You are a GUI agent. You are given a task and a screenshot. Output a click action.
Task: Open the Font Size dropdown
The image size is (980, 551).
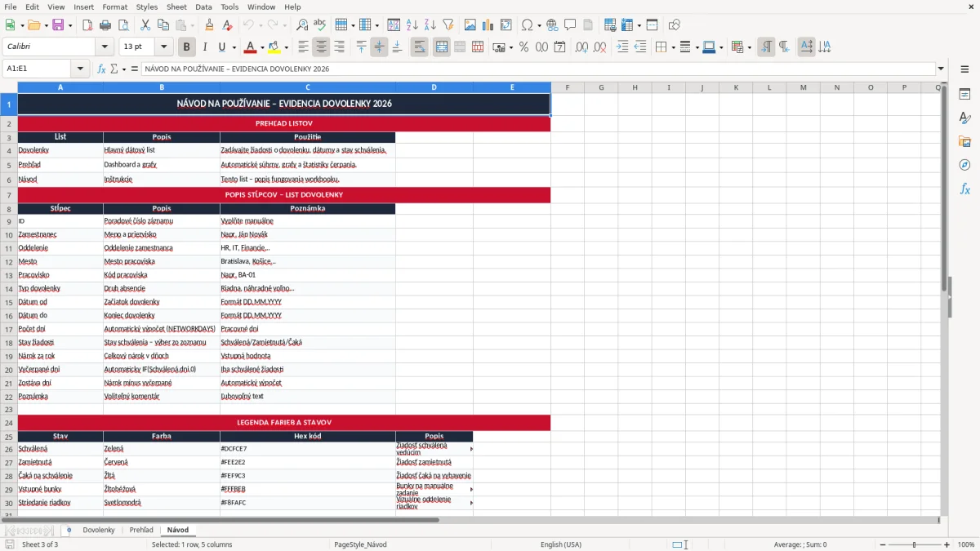click(x=164, y=47)
